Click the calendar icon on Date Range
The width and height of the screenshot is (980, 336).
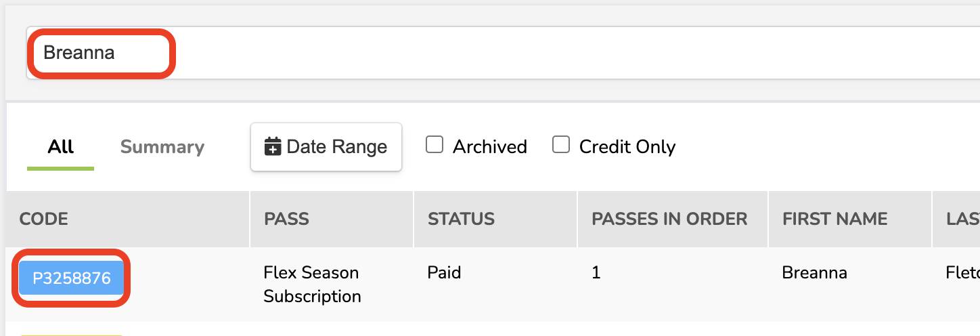[273, 147]
